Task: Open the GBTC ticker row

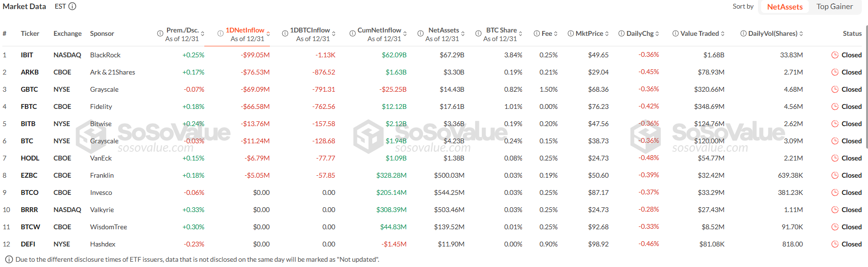Action: [29, 89]
